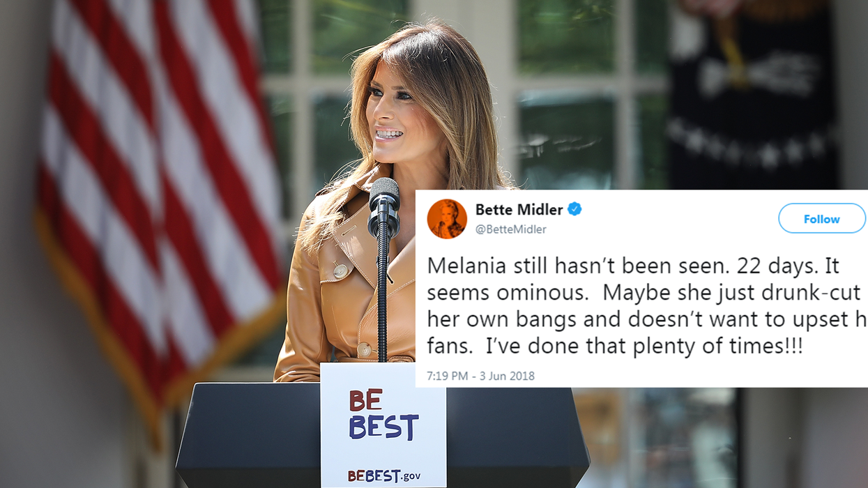Click the BEBEST.gov text on the sign
868x488 pixels.
(x=383, y=476)
